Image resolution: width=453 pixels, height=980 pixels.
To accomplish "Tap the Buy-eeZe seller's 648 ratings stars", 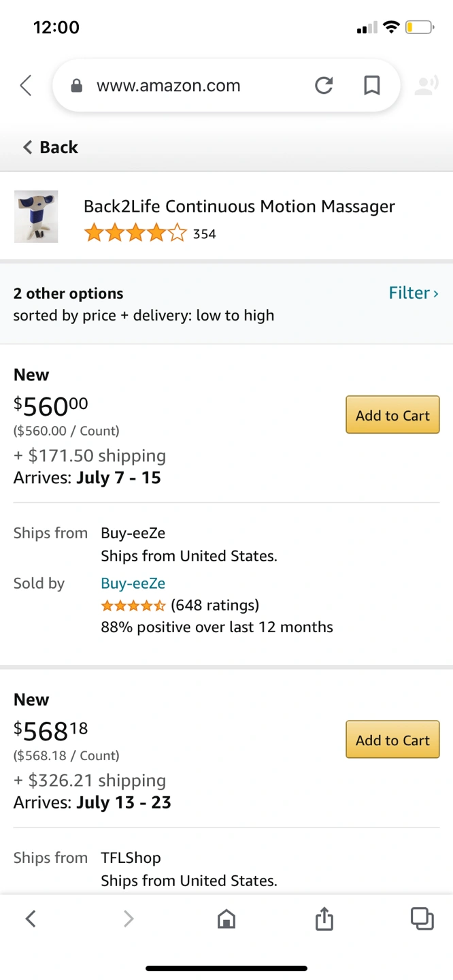I will [133, 605].
